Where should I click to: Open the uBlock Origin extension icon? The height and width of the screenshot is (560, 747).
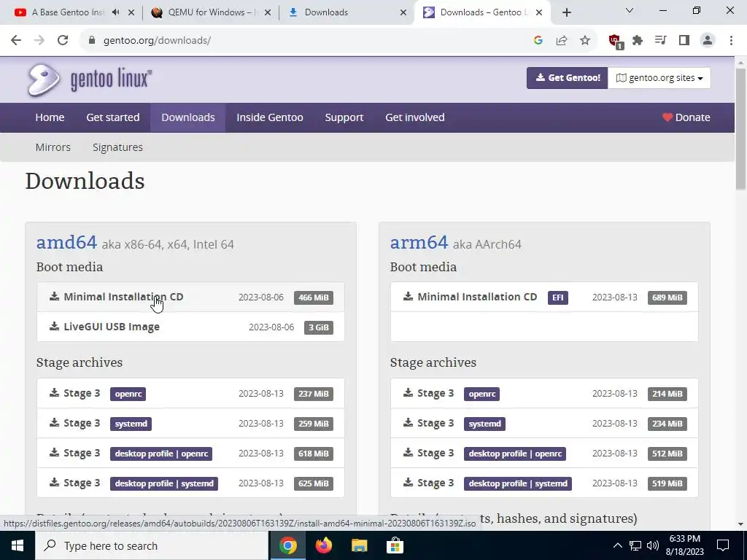615,41
